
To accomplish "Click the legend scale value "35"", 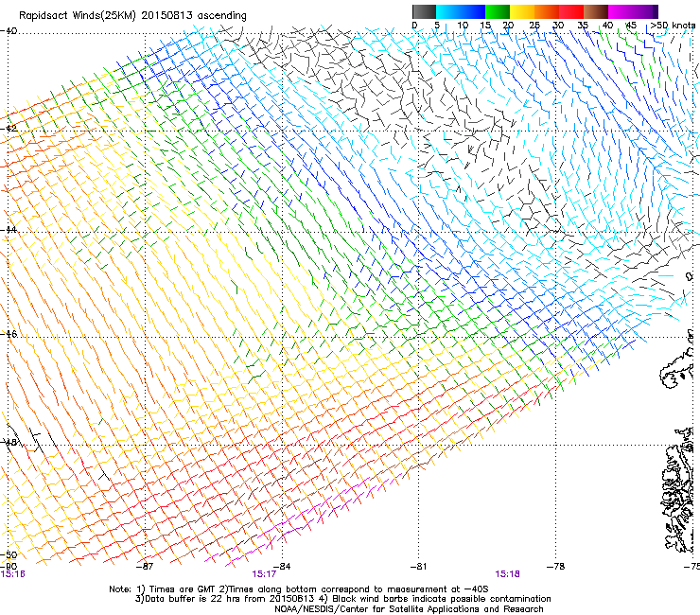I will pos(583,25).
